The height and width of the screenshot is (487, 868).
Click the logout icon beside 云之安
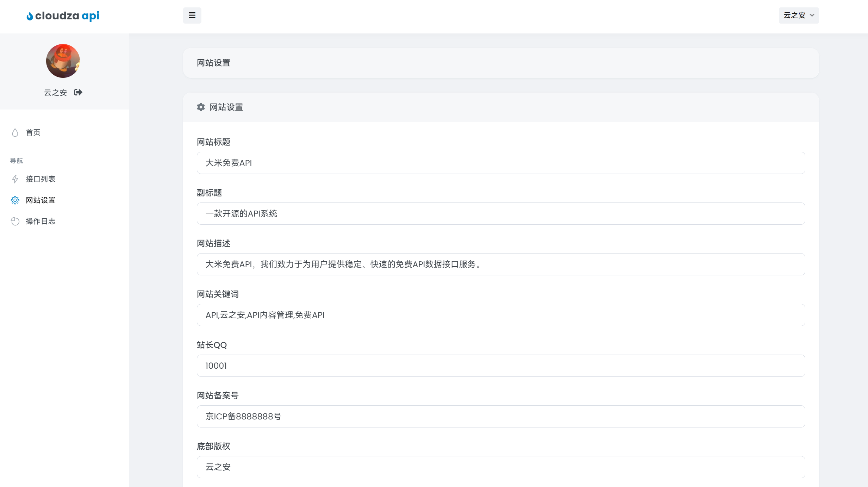pyautogui.click(x=78, y=92)
